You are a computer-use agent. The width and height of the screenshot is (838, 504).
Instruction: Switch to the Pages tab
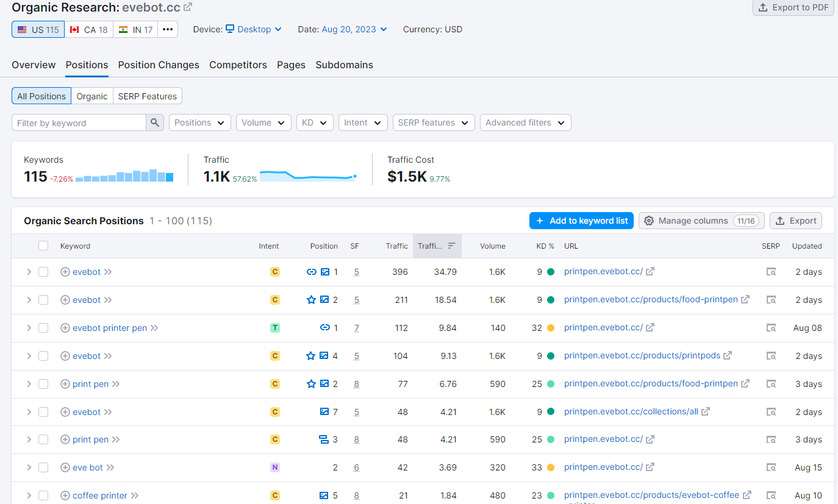[291, 65]
